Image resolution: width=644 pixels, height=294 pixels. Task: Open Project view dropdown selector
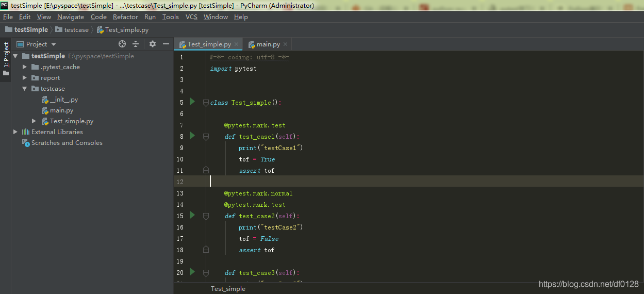point(36,44)
